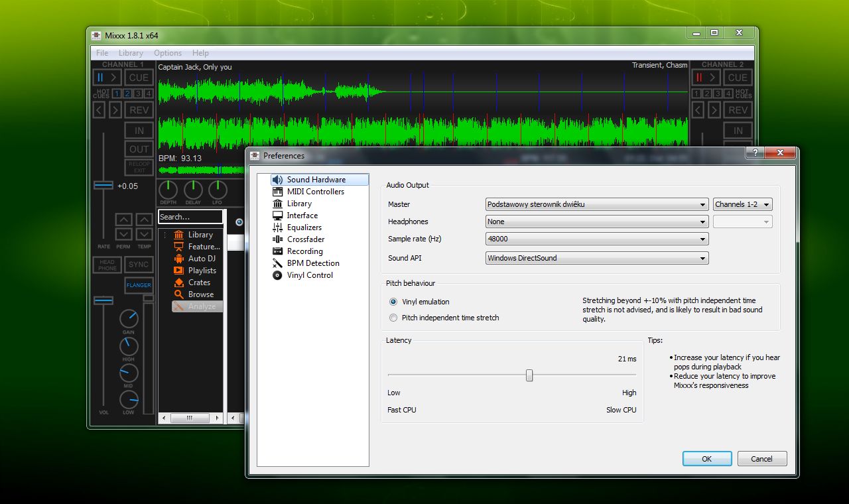849x504 pixels.
Task: Open Playlists in Mixxx sidebar
Action: click(195, 271)
